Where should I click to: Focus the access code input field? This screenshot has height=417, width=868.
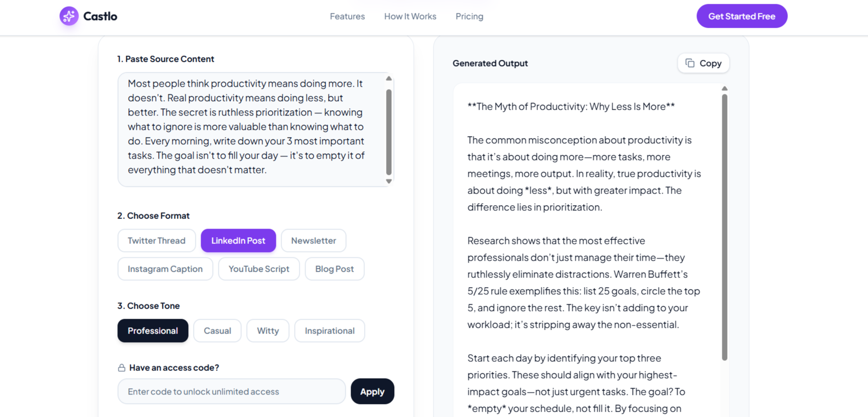[231, 392]
